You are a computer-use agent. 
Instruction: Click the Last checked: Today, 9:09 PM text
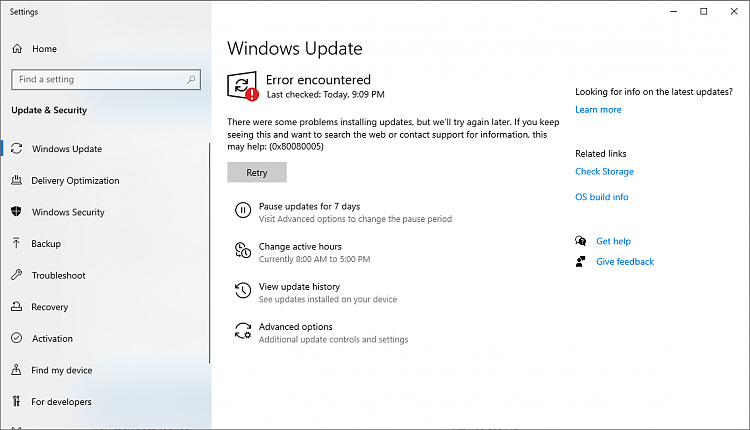coord(325,94)
